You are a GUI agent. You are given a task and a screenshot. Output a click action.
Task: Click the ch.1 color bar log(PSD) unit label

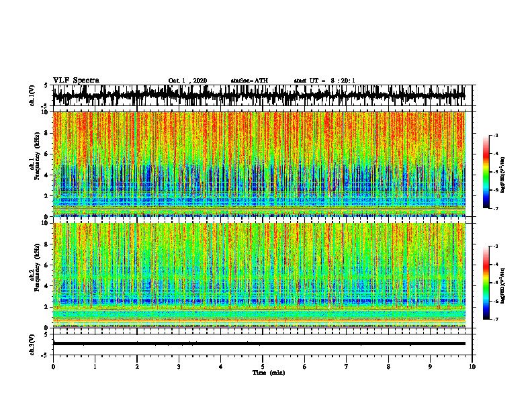click(502, 175)
